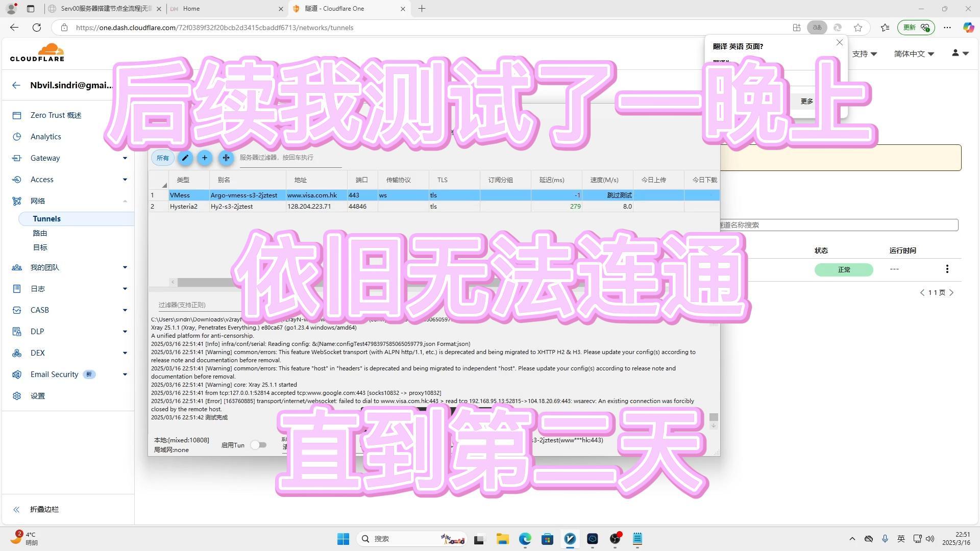This screenshot has height=551, width=980.
Task: Open the 设置 item in the sidebar
Action: pos(38,395)
